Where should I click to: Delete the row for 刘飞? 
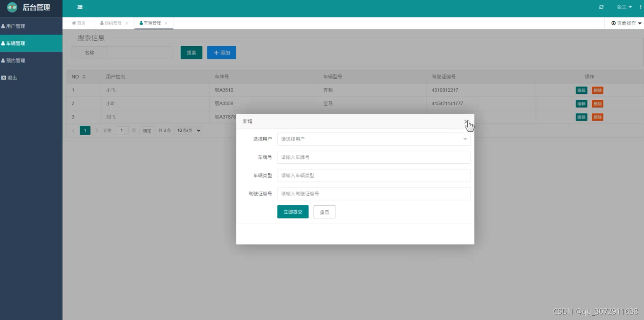click(x=597, y=117)
